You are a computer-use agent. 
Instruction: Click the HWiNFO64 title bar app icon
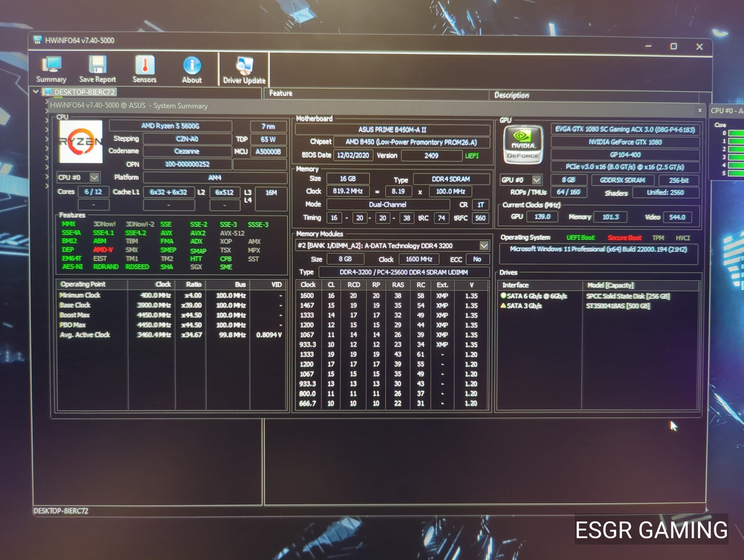pyautogui.click(x=38, y=40)
